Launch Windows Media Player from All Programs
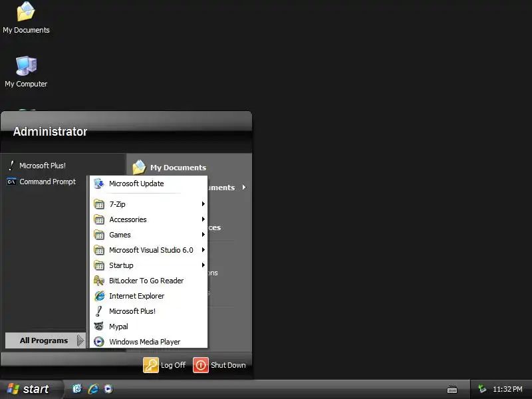 [148, 341]
